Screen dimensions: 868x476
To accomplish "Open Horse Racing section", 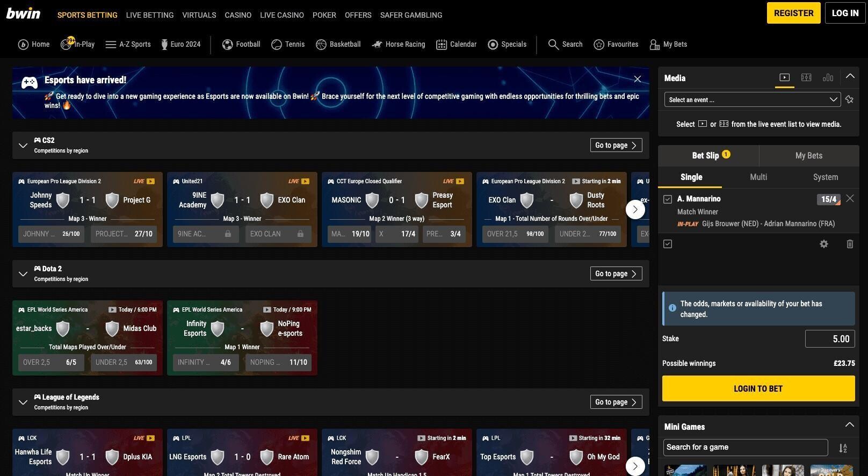I will point(398,45).
